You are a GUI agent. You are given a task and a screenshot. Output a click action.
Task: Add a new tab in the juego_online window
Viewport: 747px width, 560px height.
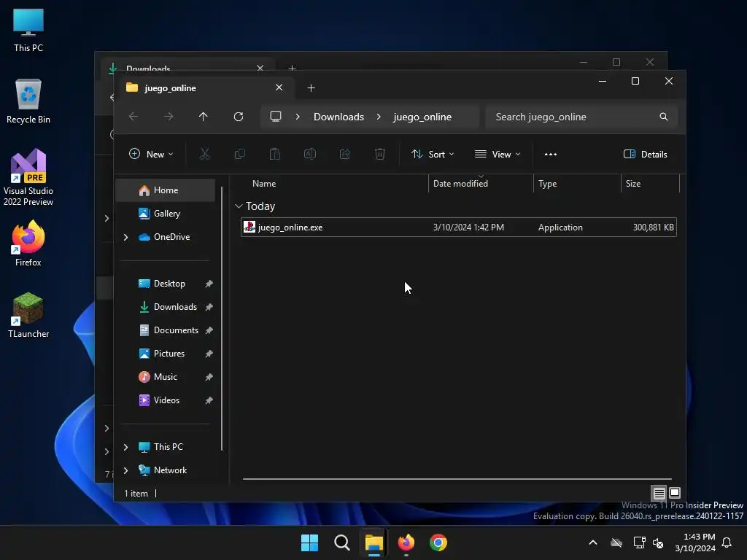(311, 87)
